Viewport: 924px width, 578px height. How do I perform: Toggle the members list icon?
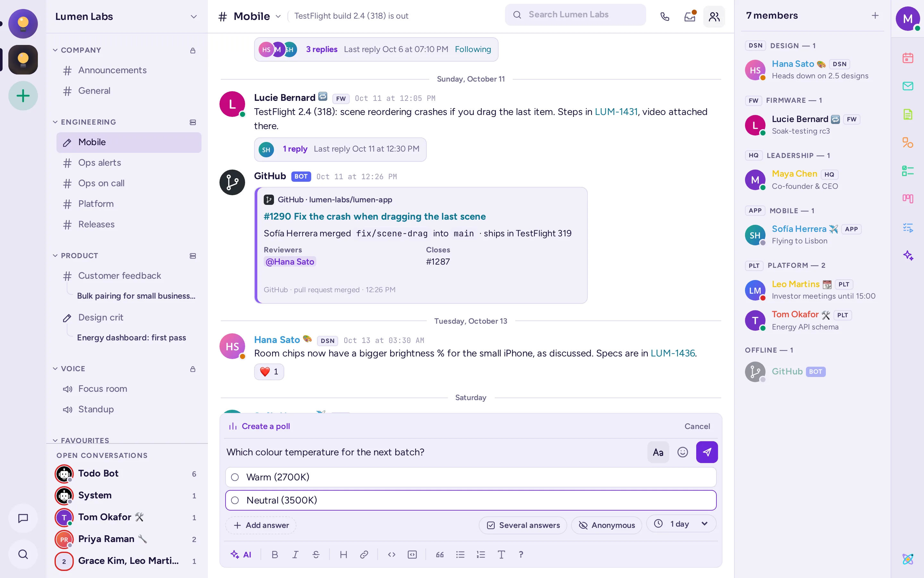[x=714, y=16]
